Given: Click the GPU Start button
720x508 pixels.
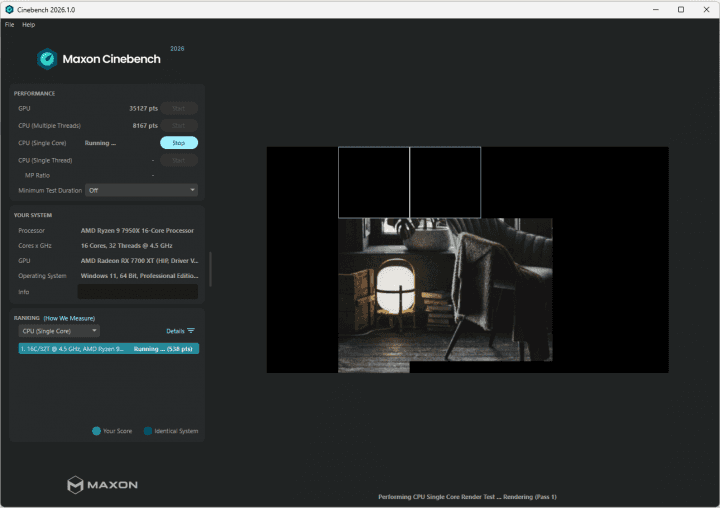Looking at the screenshot, I should click(179, 108).
